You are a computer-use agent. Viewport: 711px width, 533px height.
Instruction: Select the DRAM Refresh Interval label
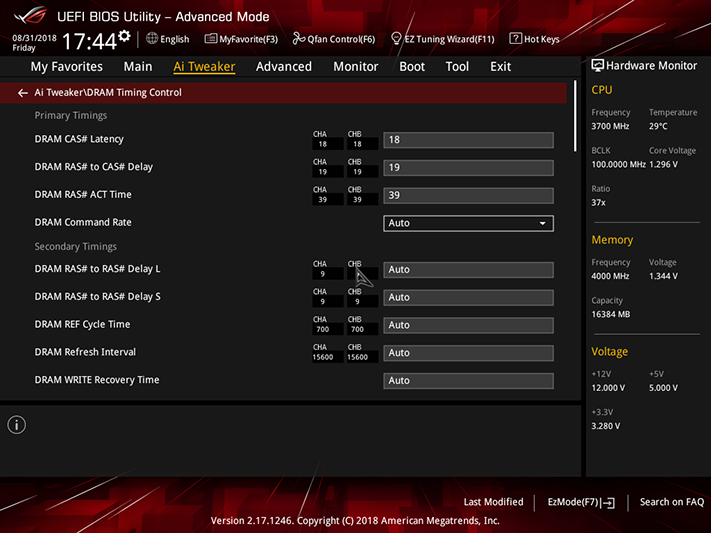click(85, 352)
